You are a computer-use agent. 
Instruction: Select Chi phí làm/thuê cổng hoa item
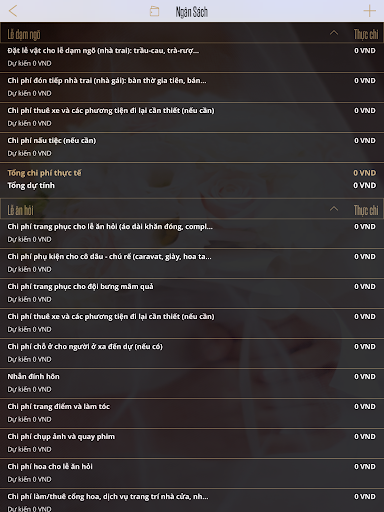192,501
